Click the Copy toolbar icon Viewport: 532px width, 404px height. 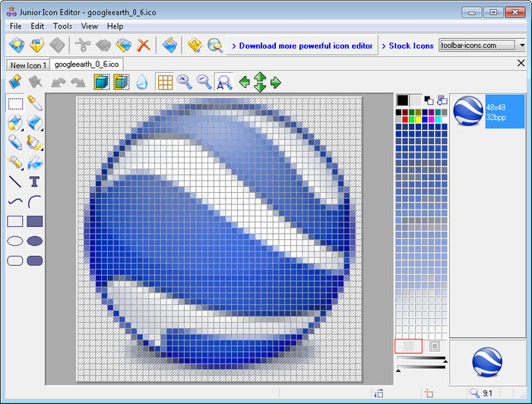(103, 45)
